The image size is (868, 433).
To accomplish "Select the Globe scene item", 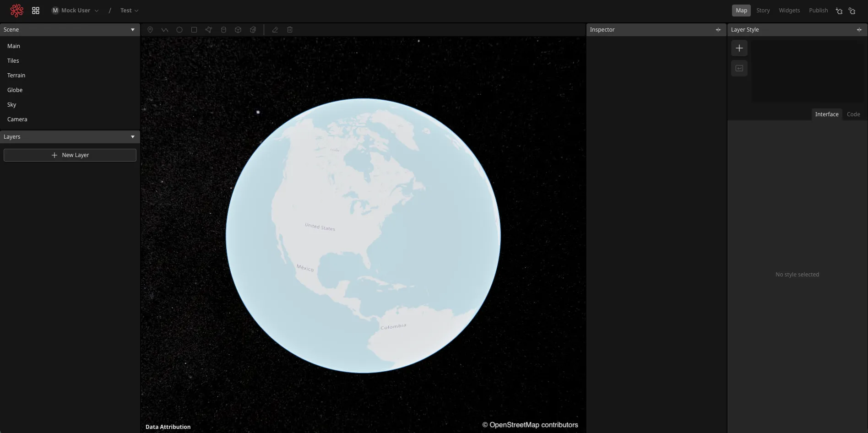I will (70, 90).
